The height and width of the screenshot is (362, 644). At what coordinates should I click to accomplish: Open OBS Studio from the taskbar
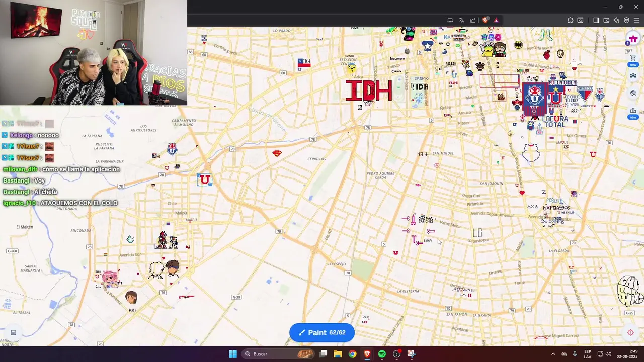coord(396,354)
